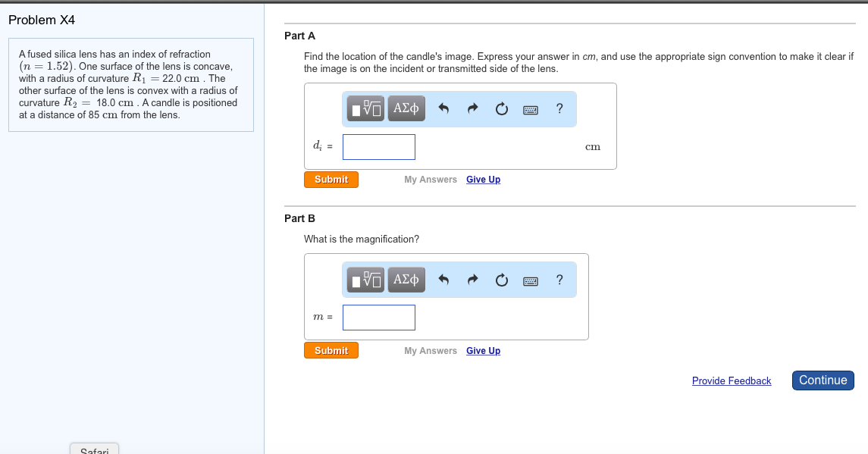This screenshot has width=868, height=454.
Task: Click redo arrow in Part A toolbar
Action: point(472,109)
